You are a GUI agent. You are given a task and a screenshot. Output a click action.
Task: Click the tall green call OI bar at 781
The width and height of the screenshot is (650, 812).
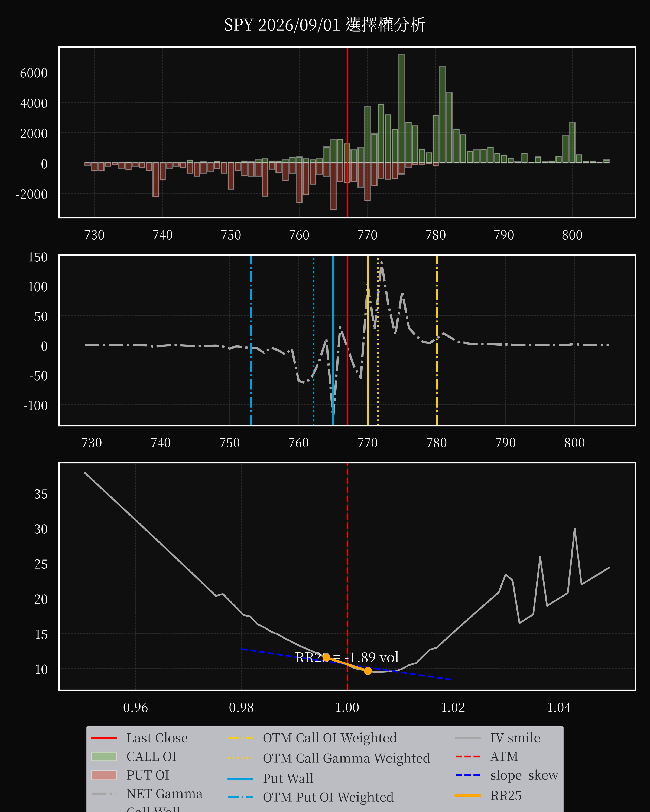tap(442, 115)
